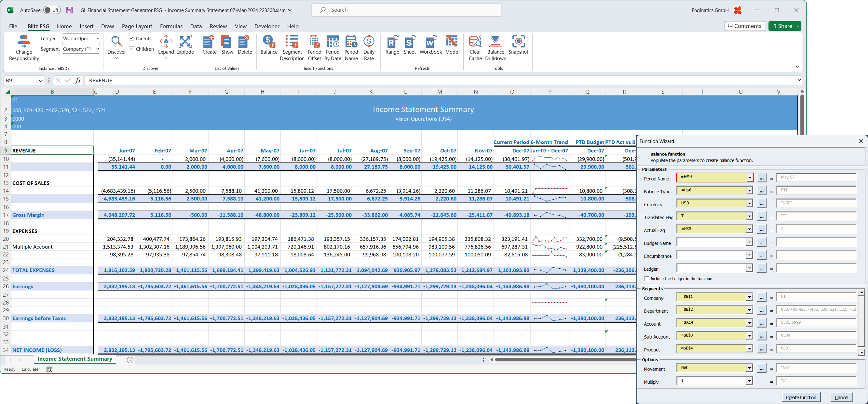Click the horizontal sheet scrollbar
868x404 pixels.
coord(566,360)
